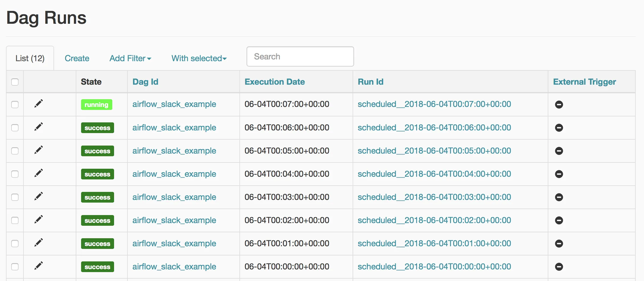644x281 pixels.
Task: Edit the running 00:07:00 dag run
Action: [39, 104]
